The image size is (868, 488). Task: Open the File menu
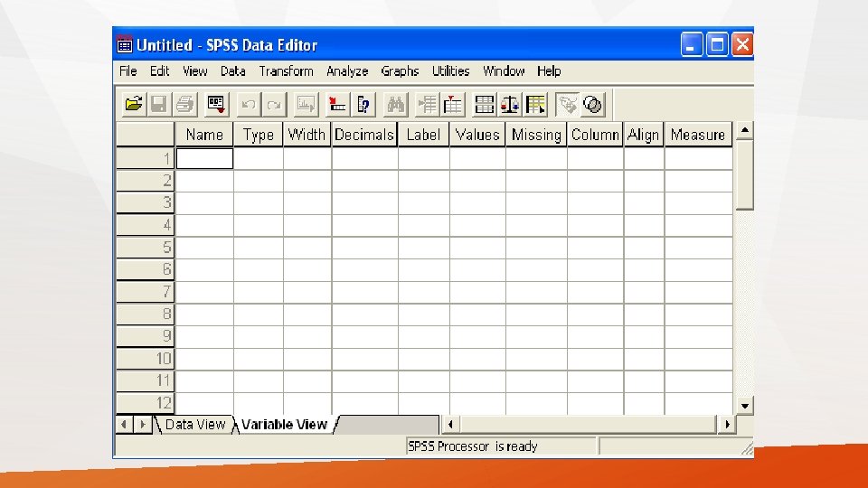click(x=127, y=71)
